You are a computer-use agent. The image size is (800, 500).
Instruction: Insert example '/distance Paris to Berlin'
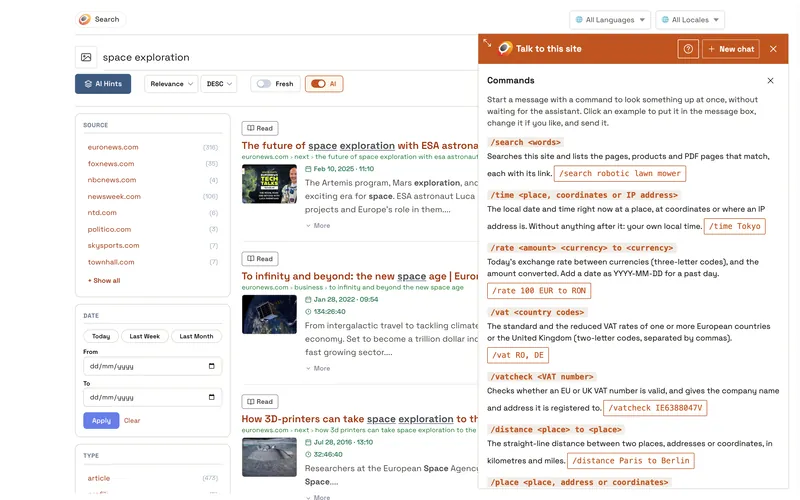pyautogui.click(x=631, y=461)
